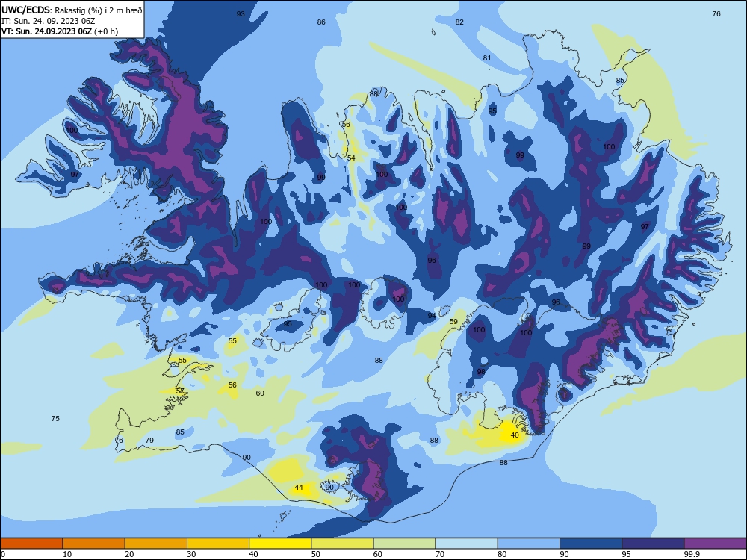
Task: Click the '99.9' legend scale label
Action: (x=691, y=554)
